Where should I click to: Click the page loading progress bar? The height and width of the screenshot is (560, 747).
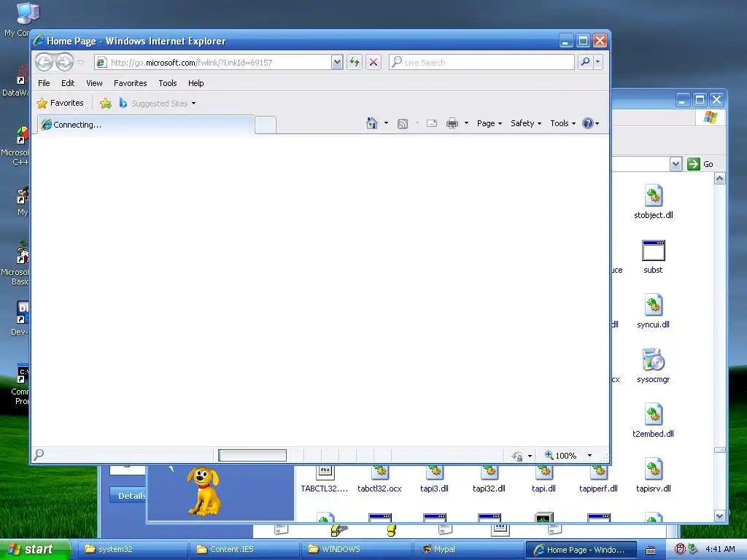pyautogui.click(x=252, y=456)
